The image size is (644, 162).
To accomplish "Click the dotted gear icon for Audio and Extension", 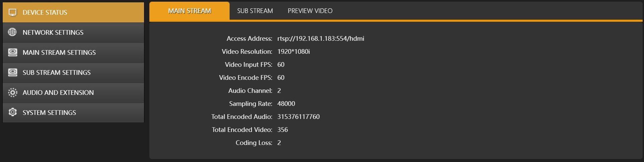I will point(13,93).
